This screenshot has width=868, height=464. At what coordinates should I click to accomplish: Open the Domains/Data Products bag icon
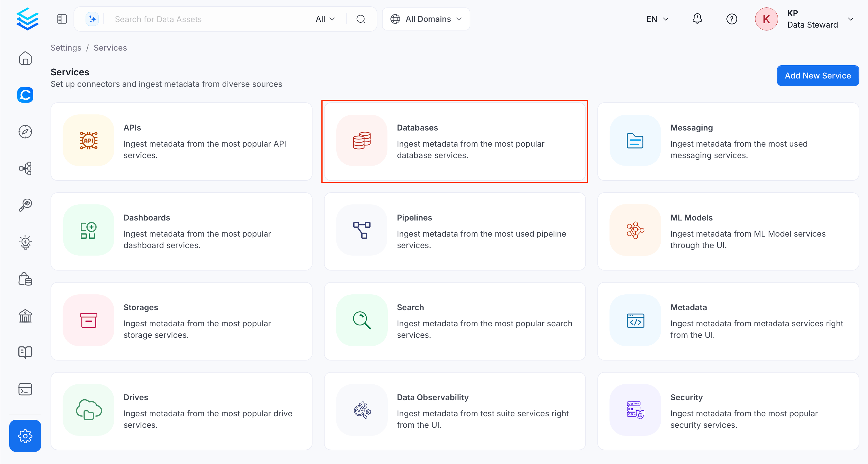[x=25, y=279]
